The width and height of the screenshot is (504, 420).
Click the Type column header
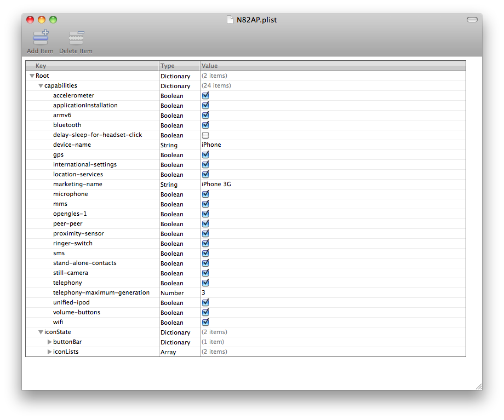(x=179, y=66)
